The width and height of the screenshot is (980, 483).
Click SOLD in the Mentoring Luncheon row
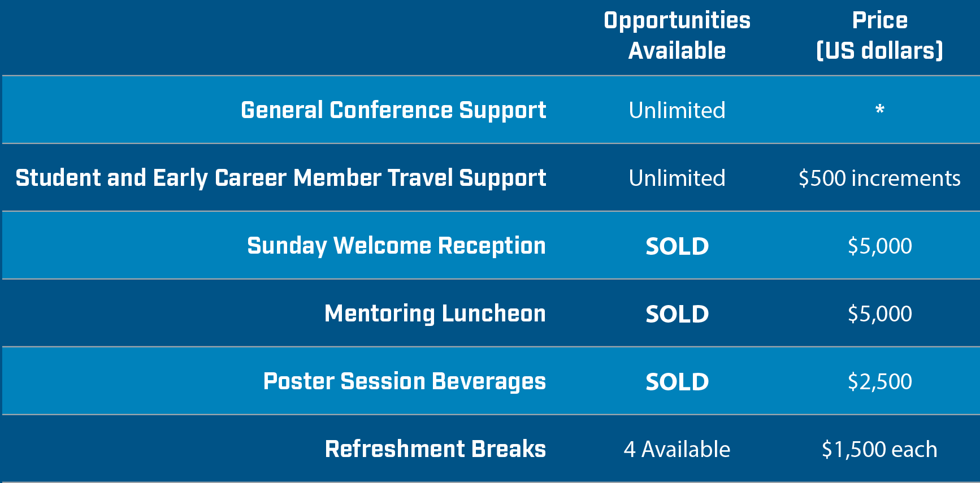[677, 314]
